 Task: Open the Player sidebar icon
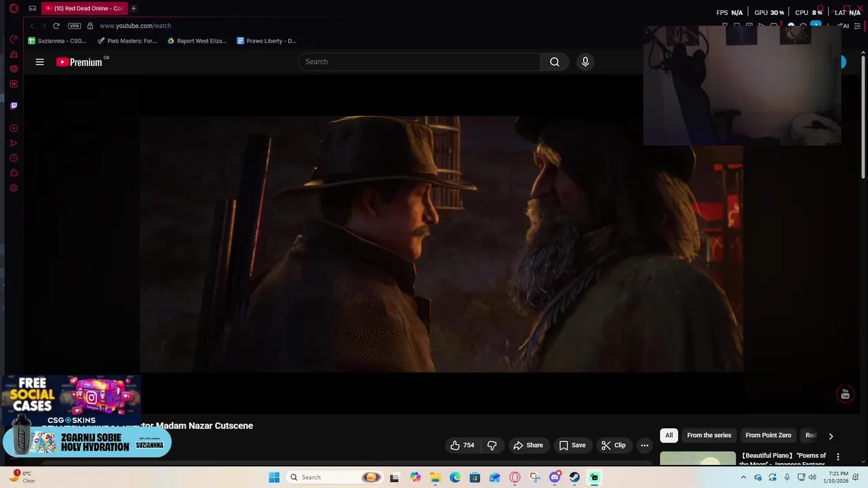click(x=14, y=128)
